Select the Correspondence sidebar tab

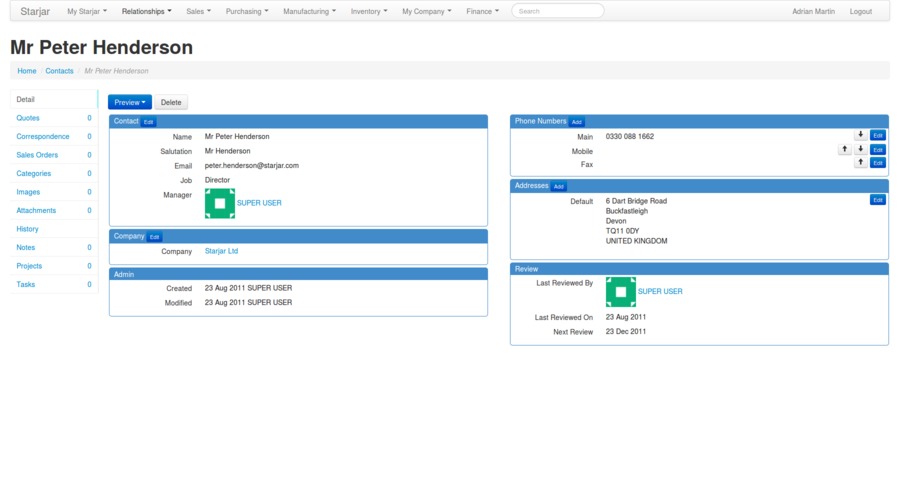tap(43, 136)
